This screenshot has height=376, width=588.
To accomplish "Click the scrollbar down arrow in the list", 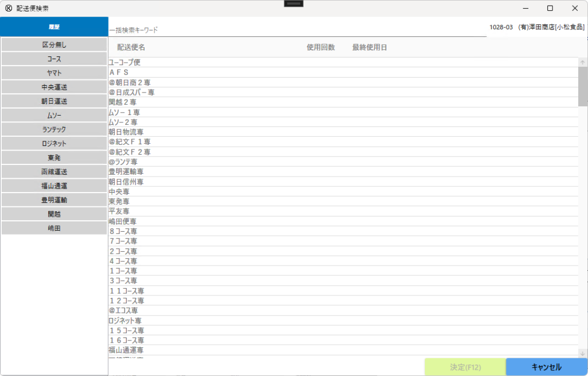I will point(582,354).
